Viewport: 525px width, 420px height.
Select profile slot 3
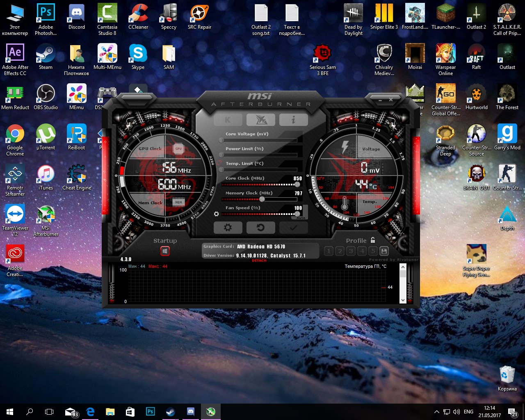pyautogui.click(x=351, y=251)
